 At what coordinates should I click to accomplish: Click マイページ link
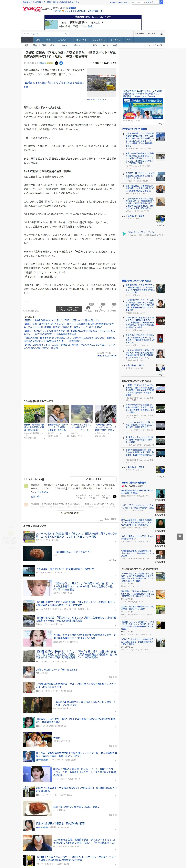[139, 34]
